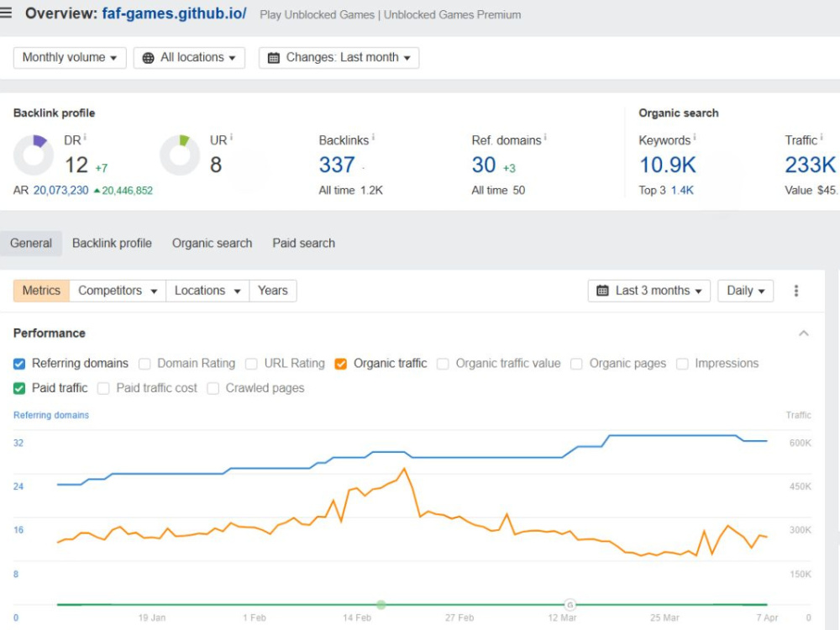Open Daily interval dropdown
The image size is (840, 630).
tap(745, 291)
